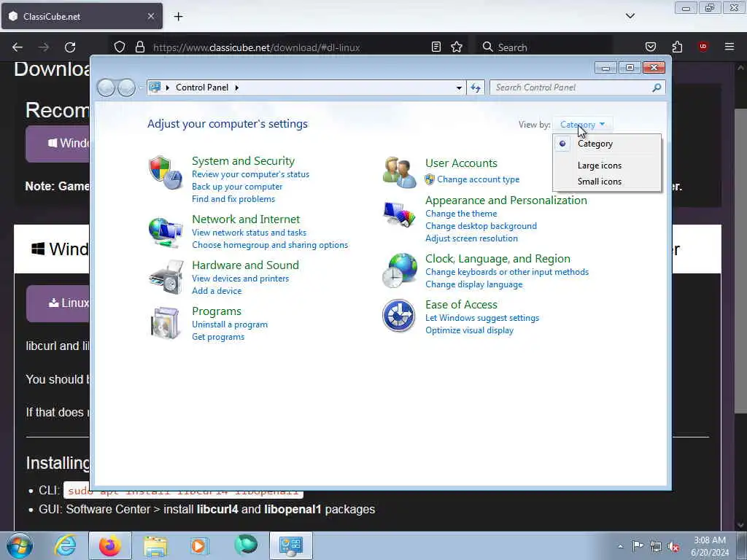Bookmark the page with the Firefox star

[457, 47]
